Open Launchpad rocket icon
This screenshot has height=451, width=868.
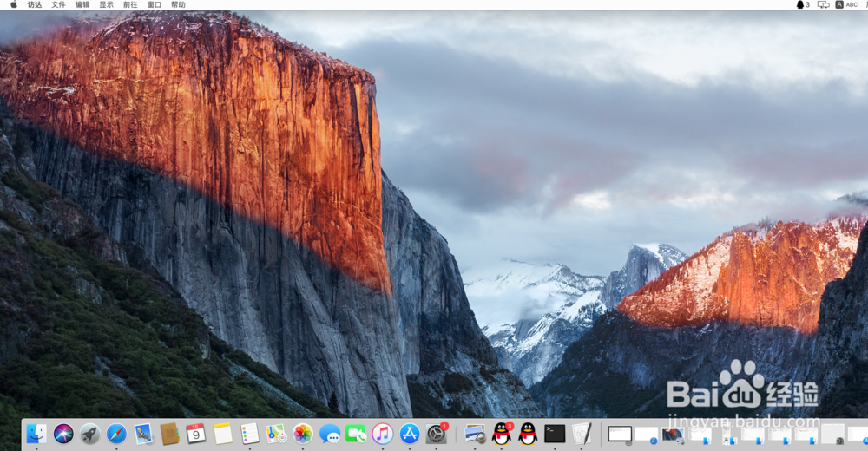pos(89,434)
